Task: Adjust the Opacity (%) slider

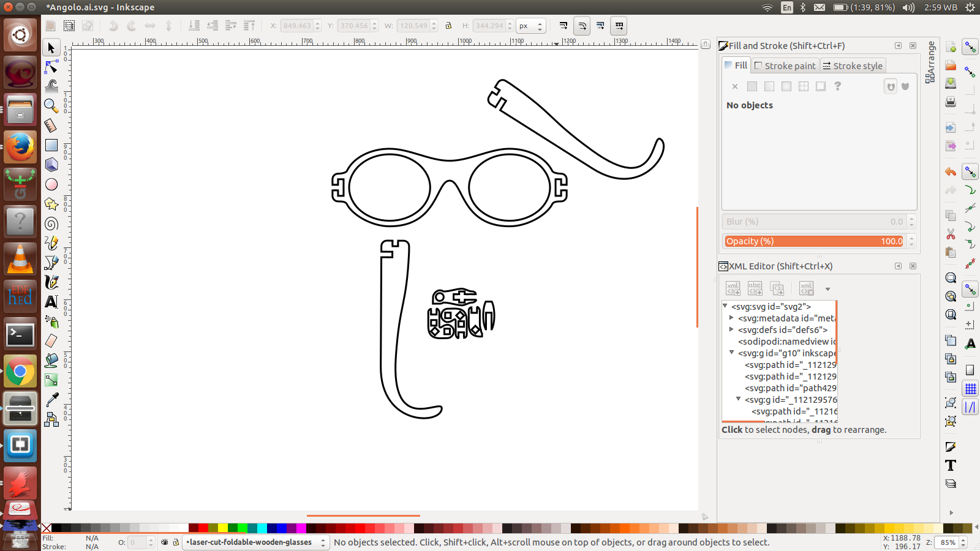Action: pos(814,241)
